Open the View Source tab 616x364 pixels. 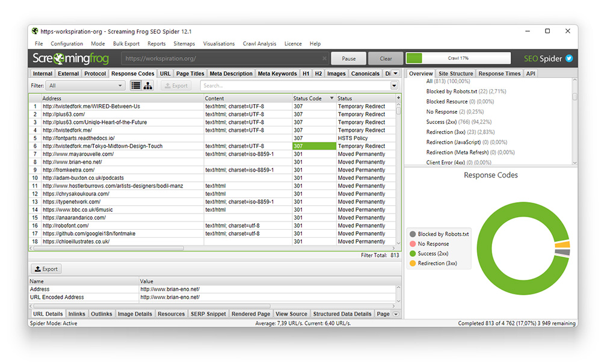(291, 314)
